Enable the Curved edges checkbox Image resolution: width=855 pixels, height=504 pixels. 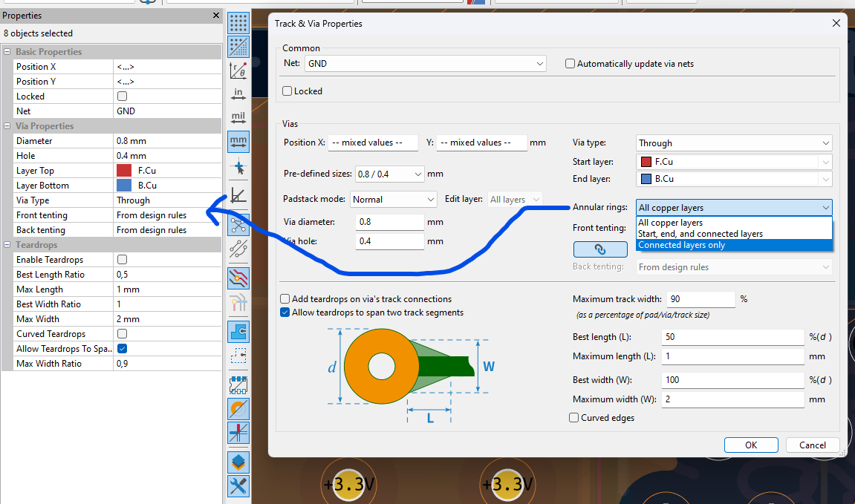(573, 418)
